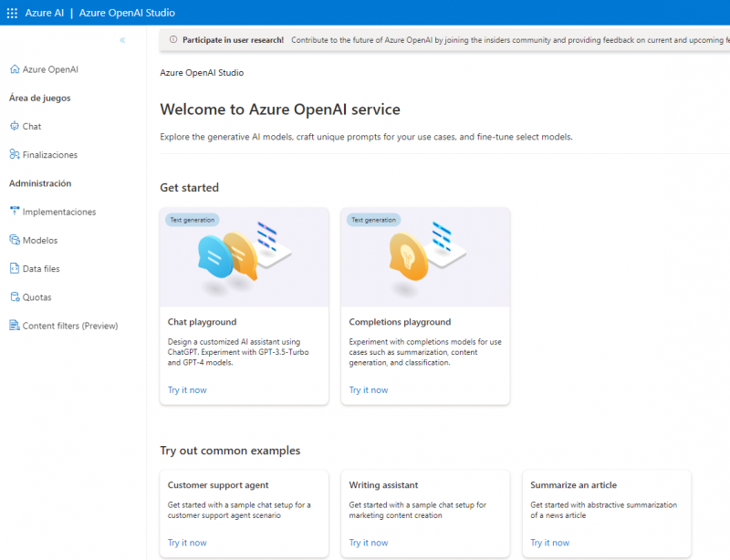This screenshot has width=730, height=560.
Task: Click the Azure OpenAI Studio breadcrumb
Action: point(202,73)
